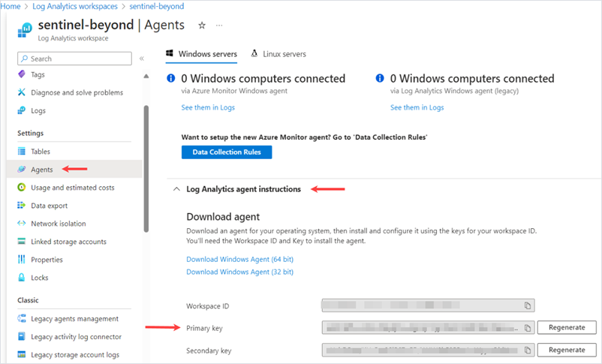This screenshot has width=602, height=364.
Task: Collapse the sidebar with double chevron icon
Action: (x=142, y=59)
